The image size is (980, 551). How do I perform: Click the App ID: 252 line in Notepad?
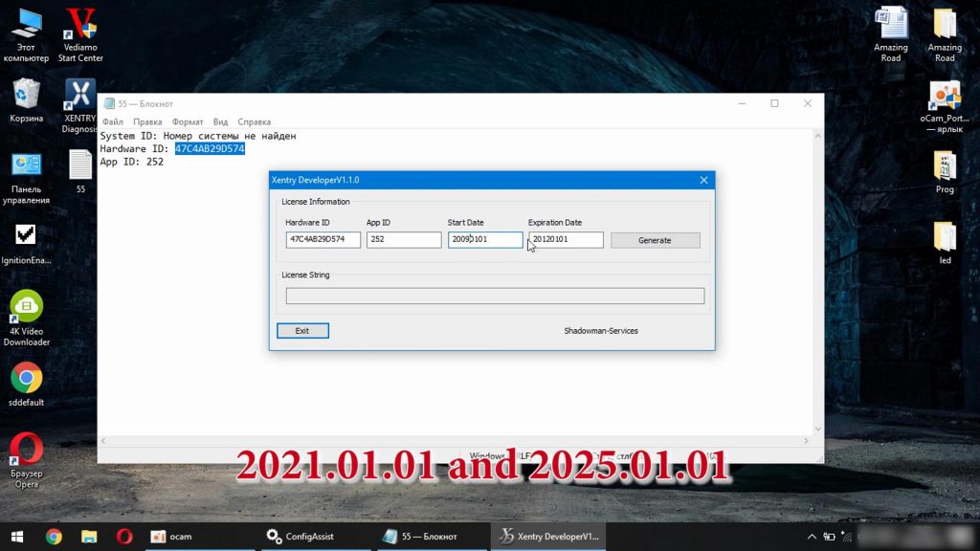(132, 162)
